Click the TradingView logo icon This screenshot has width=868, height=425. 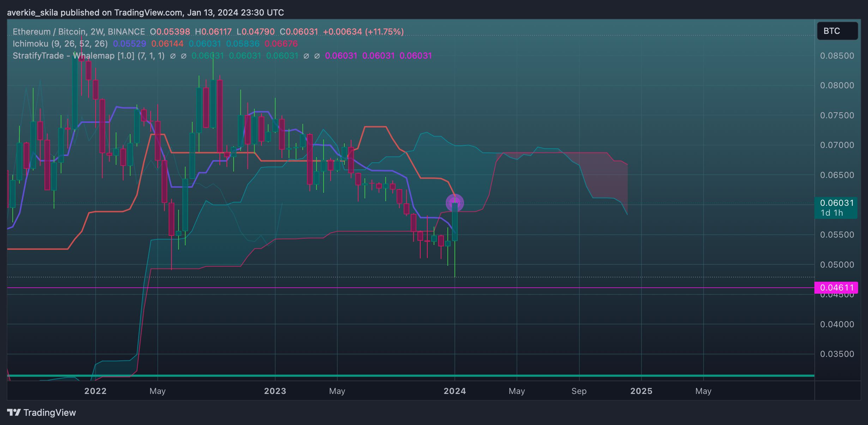pyautogui.click(x=14, y=412)
